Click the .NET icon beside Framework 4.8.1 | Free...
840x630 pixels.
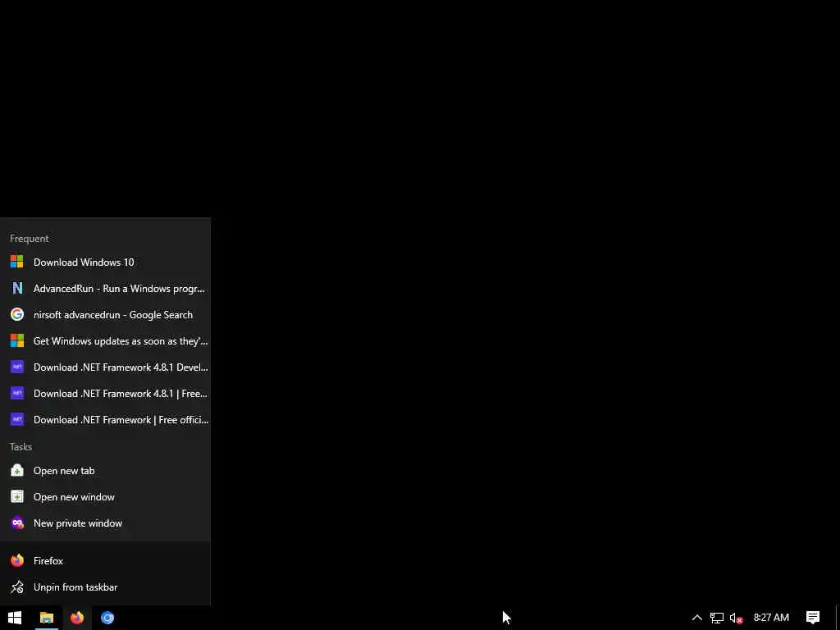17,393
